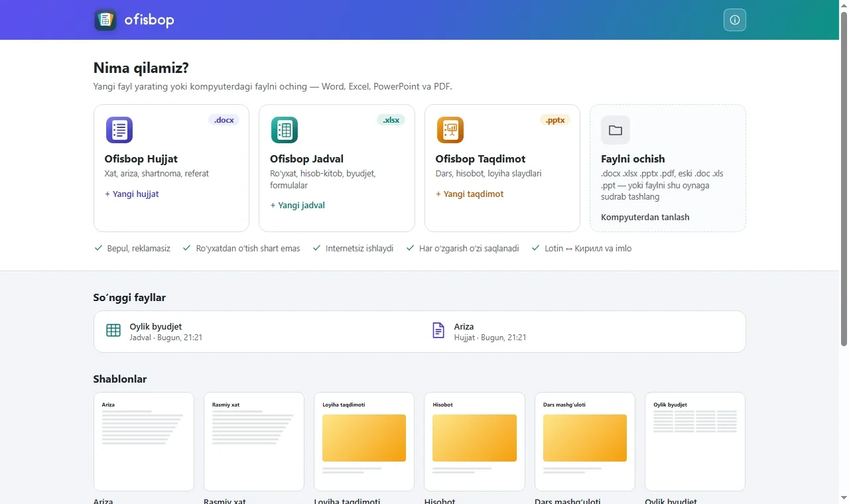Create a new document with Yangi hujjat
This screenshot has width=849, height=504.
(132, 194)
